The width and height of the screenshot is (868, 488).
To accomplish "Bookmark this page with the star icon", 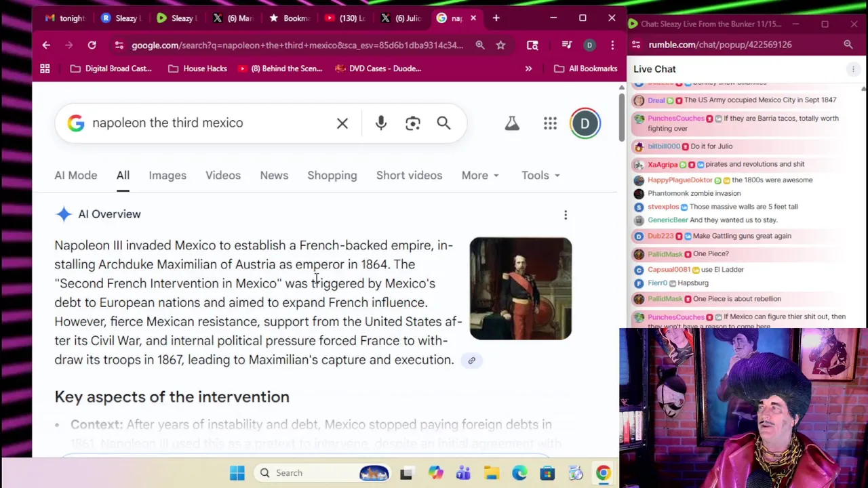I will (x=500, y=45).
